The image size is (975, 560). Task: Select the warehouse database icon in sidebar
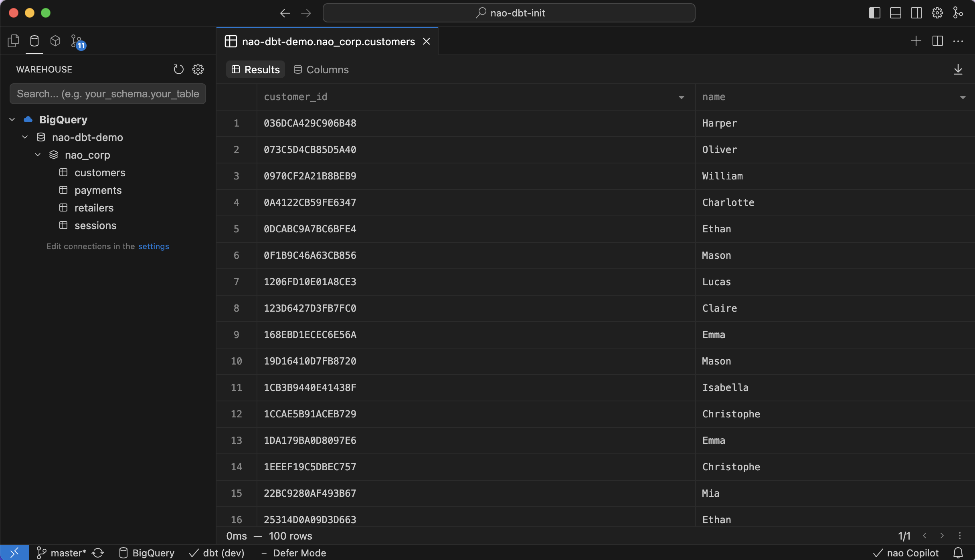34,41
